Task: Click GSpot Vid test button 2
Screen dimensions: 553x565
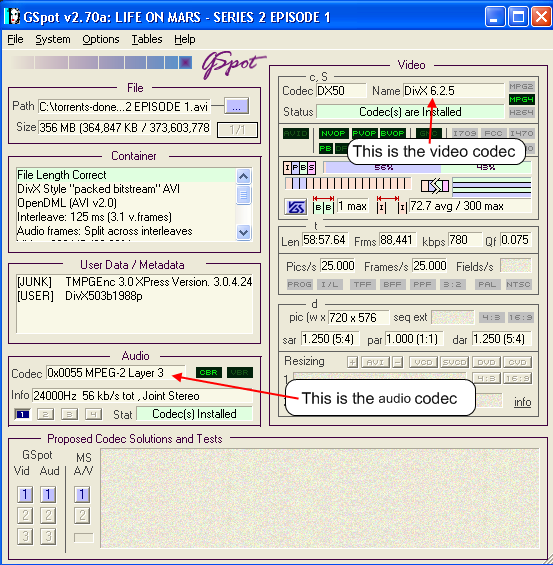Action: [25, 516]
